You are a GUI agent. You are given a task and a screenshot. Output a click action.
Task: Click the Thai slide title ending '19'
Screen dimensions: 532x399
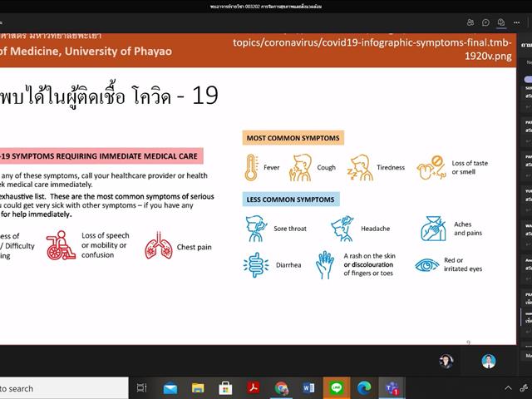(109, 96)
